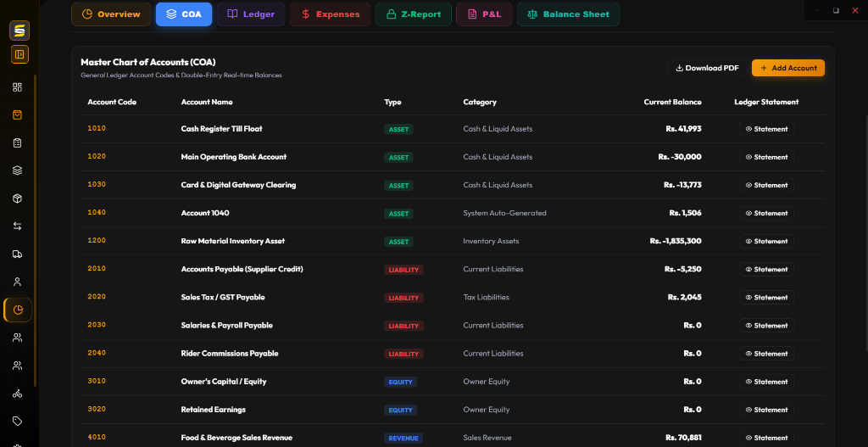
Task: Open the Ledger tab
Action: (x=251, y=14)
